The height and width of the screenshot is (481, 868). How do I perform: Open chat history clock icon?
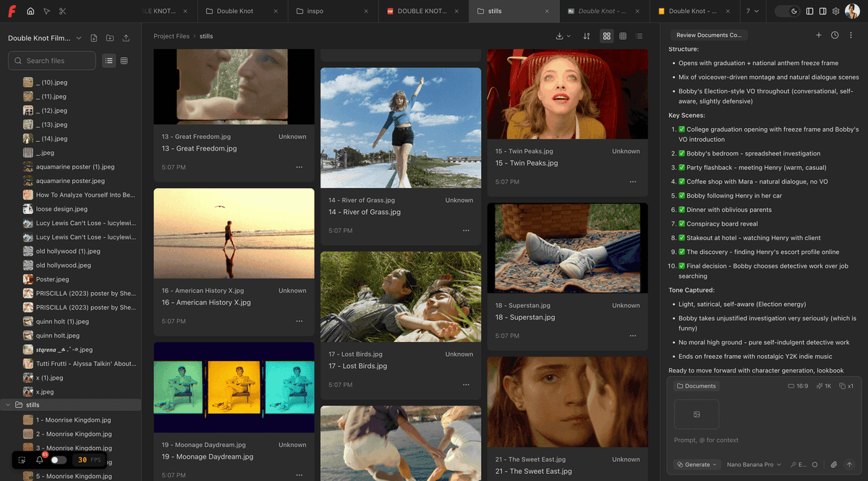(x=835, y=35)
